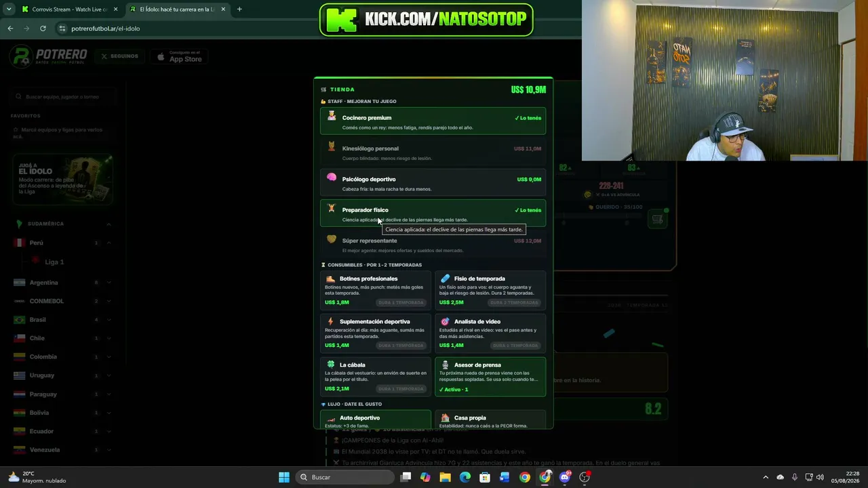The height and width of the screenshot is (488, 868).
Task: Click the Bolivia row in the sidebar
Action: [62, 413]
